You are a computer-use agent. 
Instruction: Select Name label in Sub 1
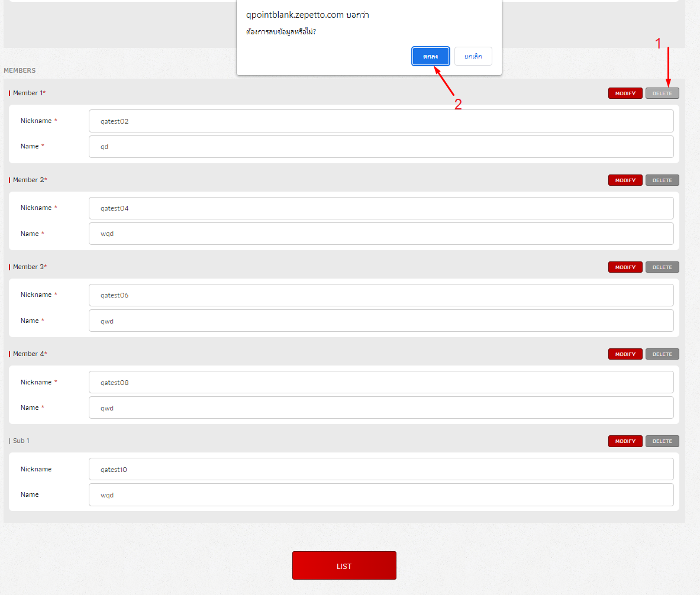point(30,494)
